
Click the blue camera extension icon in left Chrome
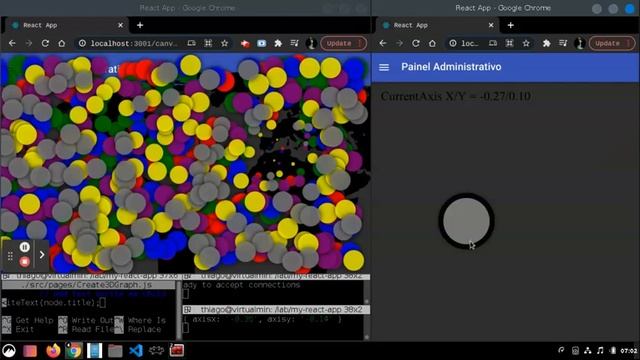click(x=262, y=43)
